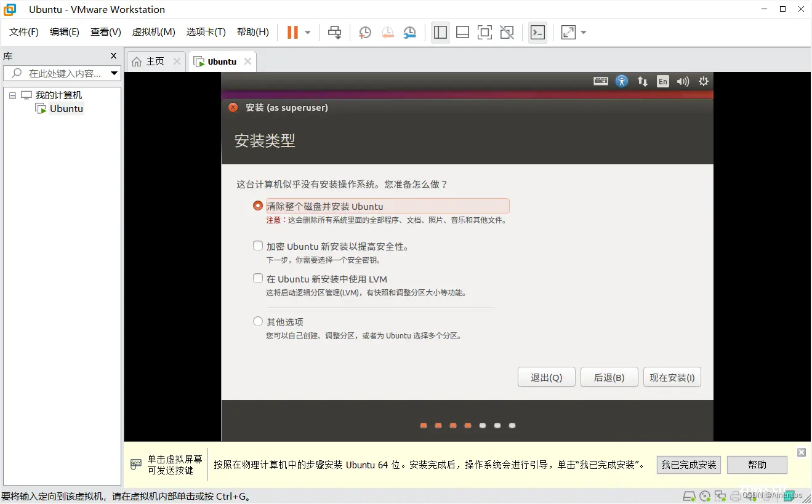Click the VMware Workstation title bar app icon
The height and width of the screenshot is (504, 812).
coord(10,9)
